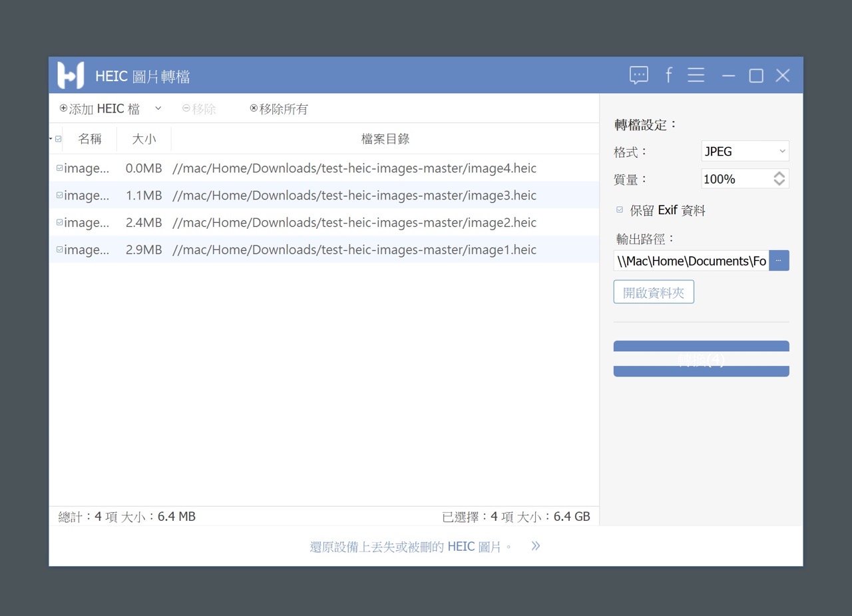Open the 還原設備上丟失或被刪的 HEIC 圖片 link

tap(411, 547)
